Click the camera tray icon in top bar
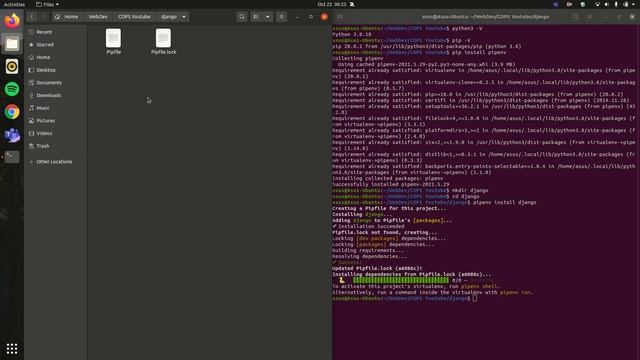 (569, 4)
